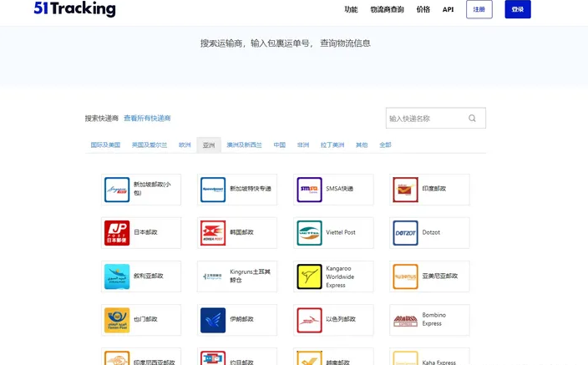
Task: Open the 物流商查询 navigation item
Action: (387, 10)
